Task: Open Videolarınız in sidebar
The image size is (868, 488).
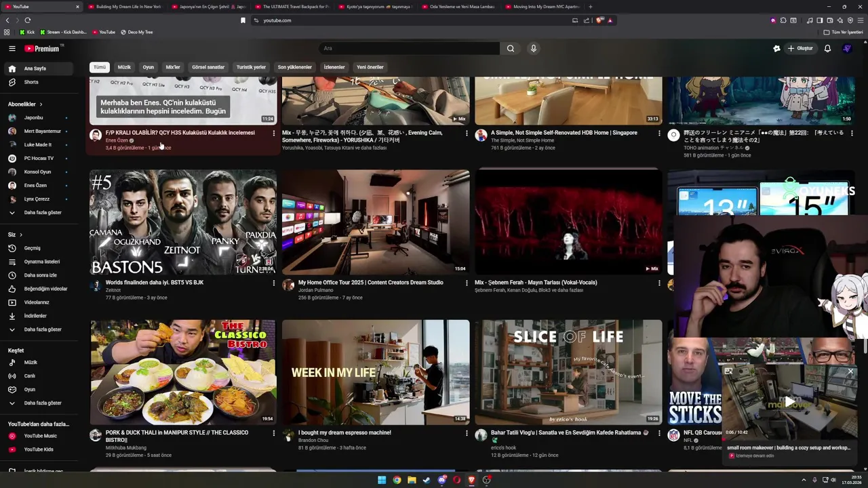Action: [37, 302]
